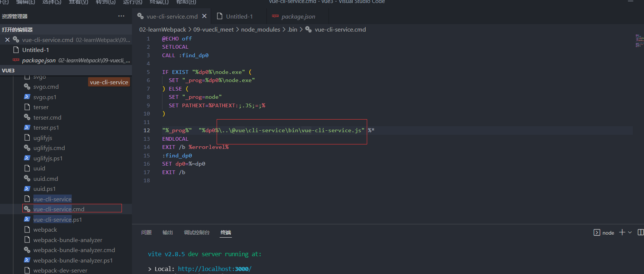Open the http://localhost:3000/ link in terminal

pos(215,269)
